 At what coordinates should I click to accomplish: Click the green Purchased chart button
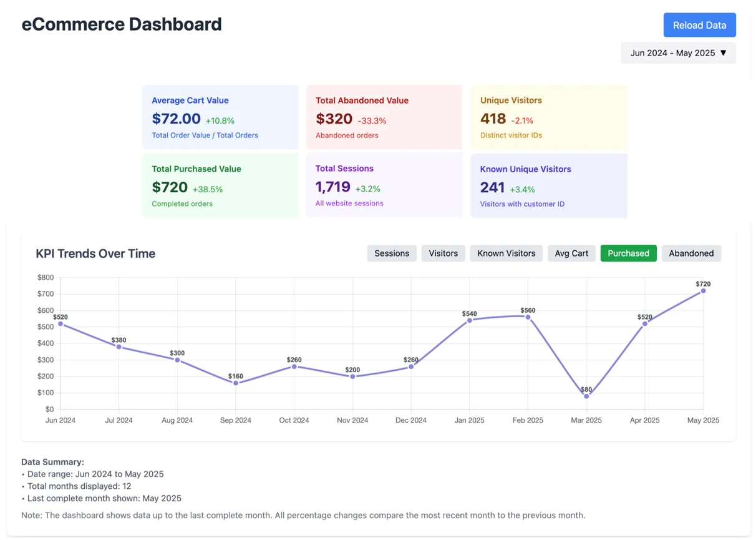click(628, 253)
